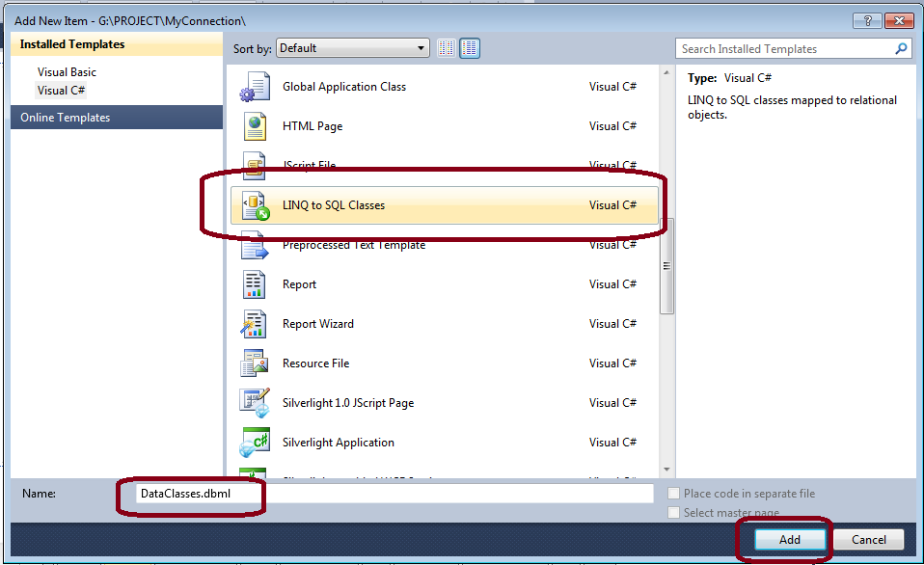Pick the Silverlight 1.0 JScript Page icon
Image resolution: width=924 pixels, height=565 pixels.
[255, 403]
